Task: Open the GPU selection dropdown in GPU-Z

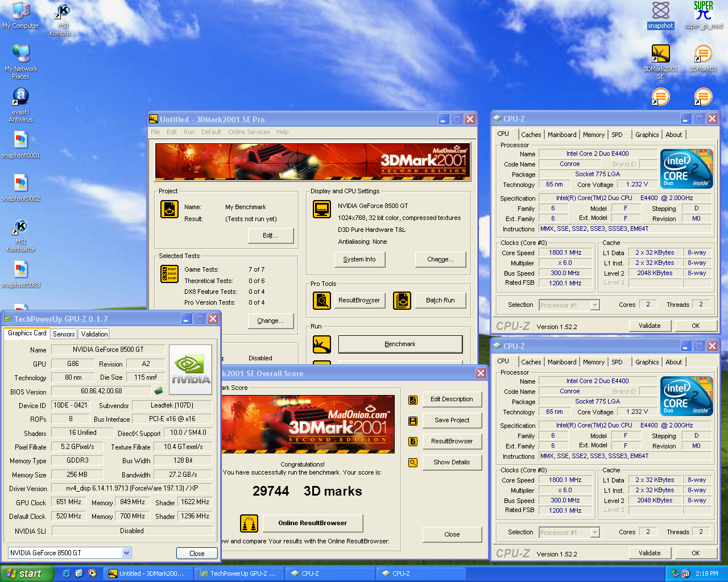Action: (x=126, y=552)
